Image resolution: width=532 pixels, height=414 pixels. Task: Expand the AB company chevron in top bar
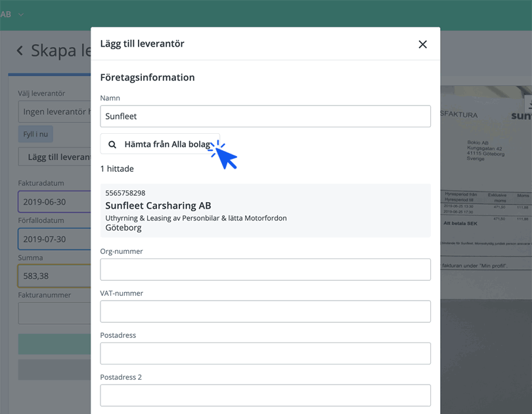[x=21, y=14]
